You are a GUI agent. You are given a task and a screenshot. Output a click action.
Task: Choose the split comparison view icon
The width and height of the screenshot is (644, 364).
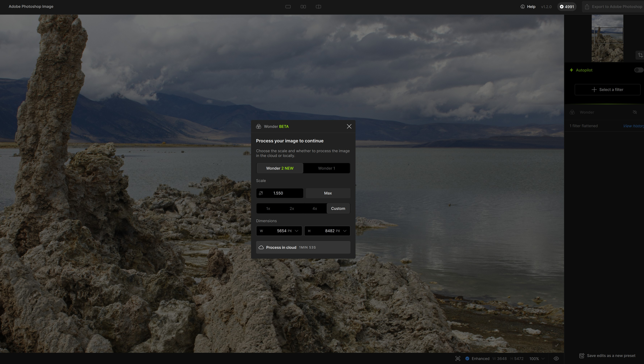318,7
